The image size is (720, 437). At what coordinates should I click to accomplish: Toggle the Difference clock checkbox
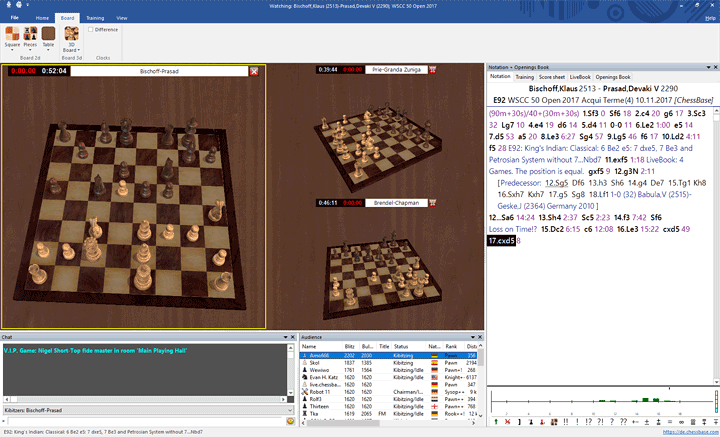click(x=91, y=29)
